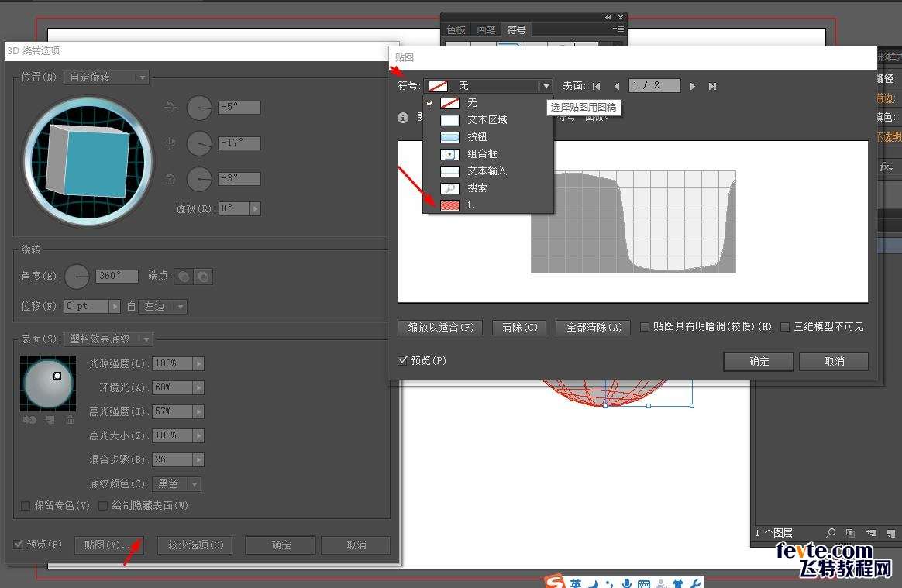Viewport: 902px width, 588px height.
Task: Select the first cap (端点) button
Action: click(184, 277)
